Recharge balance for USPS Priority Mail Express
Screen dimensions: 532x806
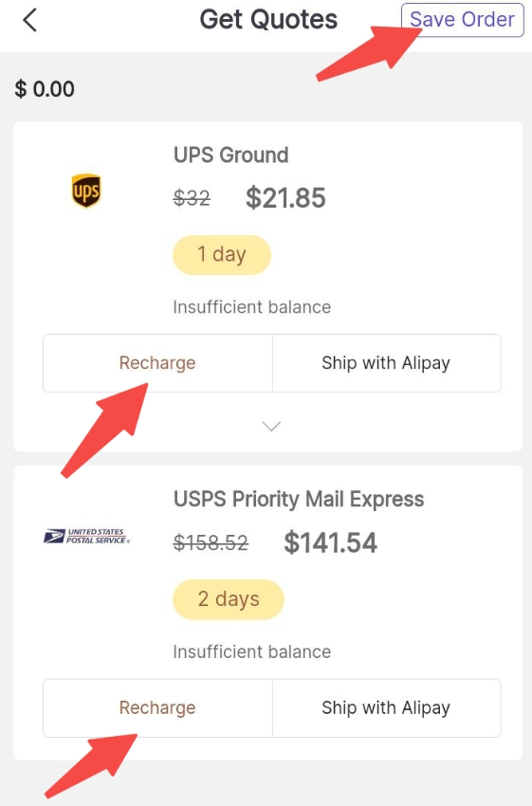point(157,707)
